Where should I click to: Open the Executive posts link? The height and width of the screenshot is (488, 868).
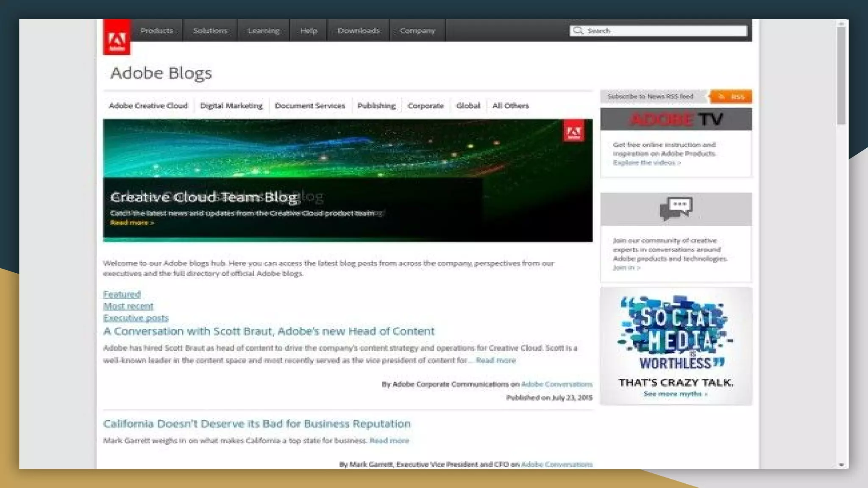(136, 318)
